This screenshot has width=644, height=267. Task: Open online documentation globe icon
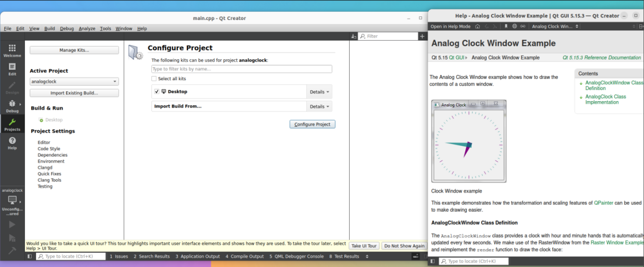click(x=515, y=26)
